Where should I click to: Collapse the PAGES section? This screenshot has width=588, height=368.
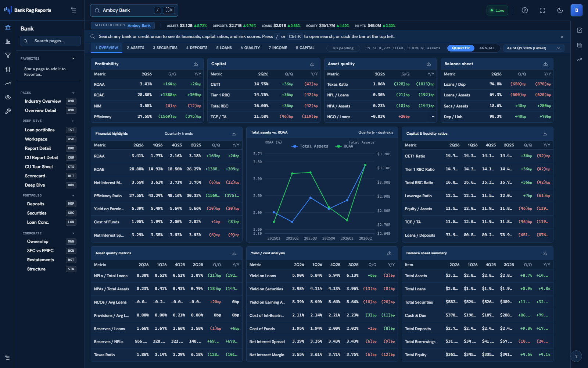[73, 93]
